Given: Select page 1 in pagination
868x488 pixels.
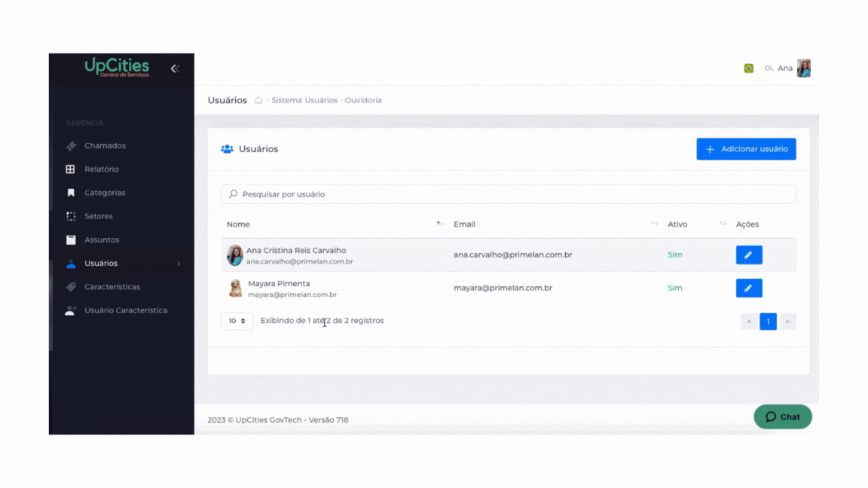Looking at the screenshot, I should coord(769,322).
